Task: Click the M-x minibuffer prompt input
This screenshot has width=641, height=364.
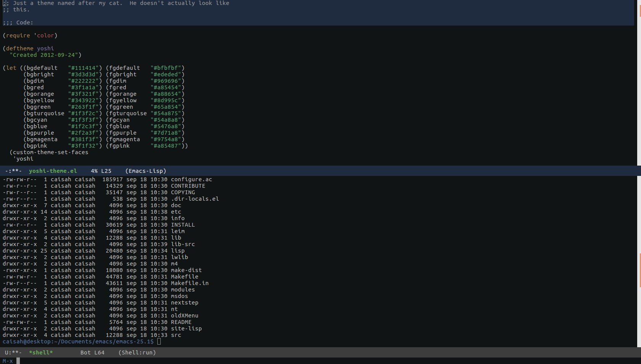Action: tap(18, 361)
